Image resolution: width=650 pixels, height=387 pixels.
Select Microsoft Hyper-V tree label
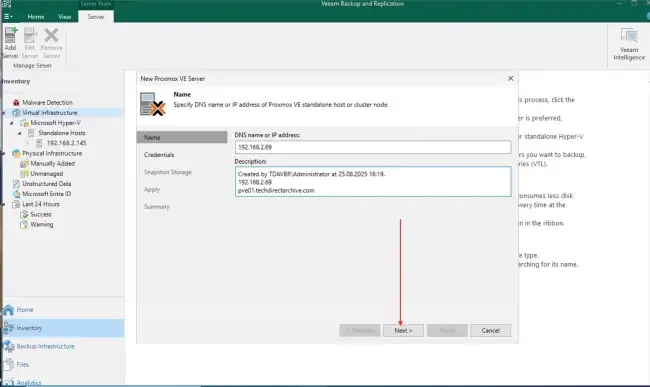[56, 123]
